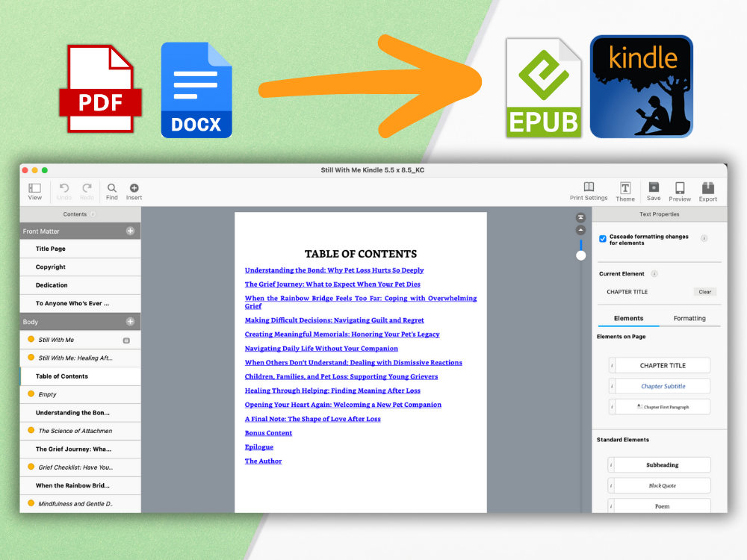Viewport: 747px width, 560px height.
Task: Click info icon next to Cascade formatting
Action: coord(704,238)
